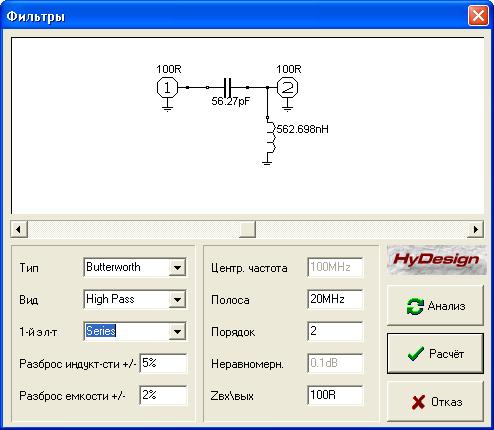This screenshot has height=430, width=494.
Task: Click the red X icon on Отказ
Action: click(418, 402)
